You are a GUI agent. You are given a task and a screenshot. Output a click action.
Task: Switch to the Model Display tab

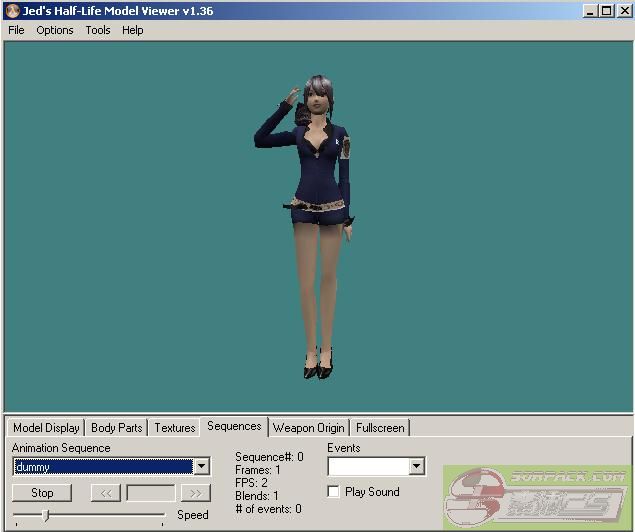tap(46, 428)
